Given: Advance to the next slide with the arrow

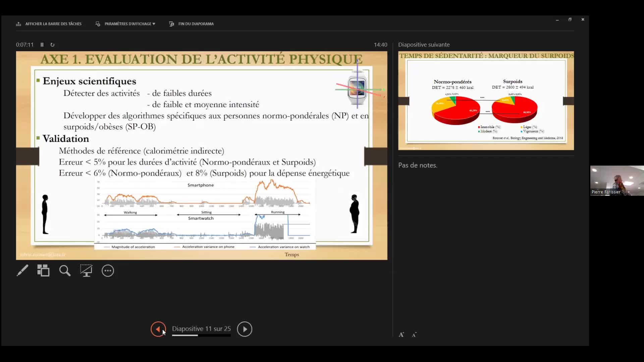Looking at the screenshot, I should [245, 329].
